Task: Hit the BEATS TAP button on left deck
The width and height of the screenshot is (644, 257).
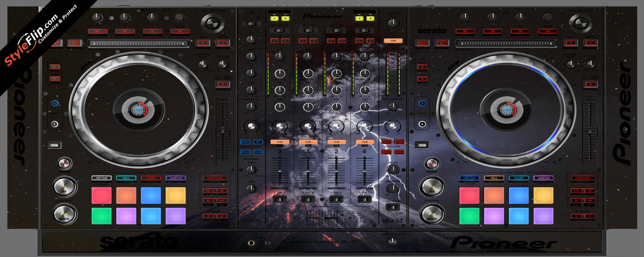Action: 180,31
